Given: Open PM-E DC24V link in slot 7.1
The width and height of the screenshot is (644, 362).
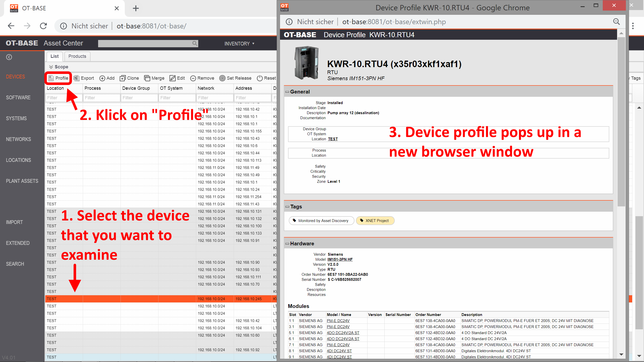Looking at the screenshot, I should coord(338,345).
